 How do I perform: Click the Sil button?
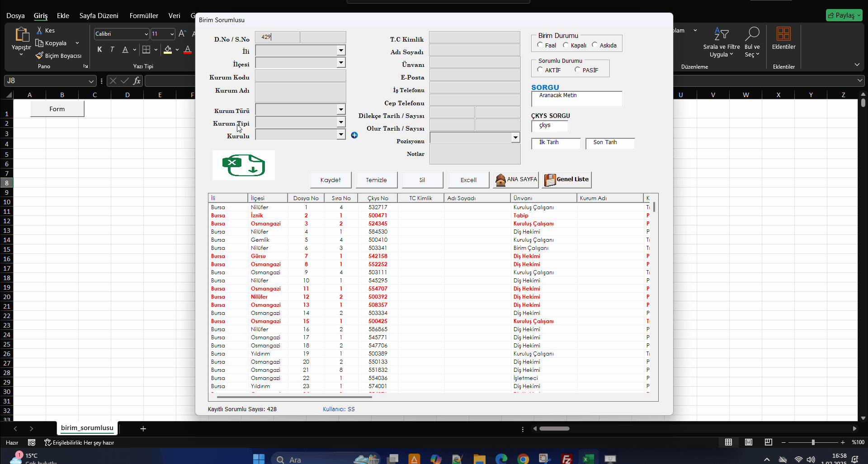pos(422,180)
